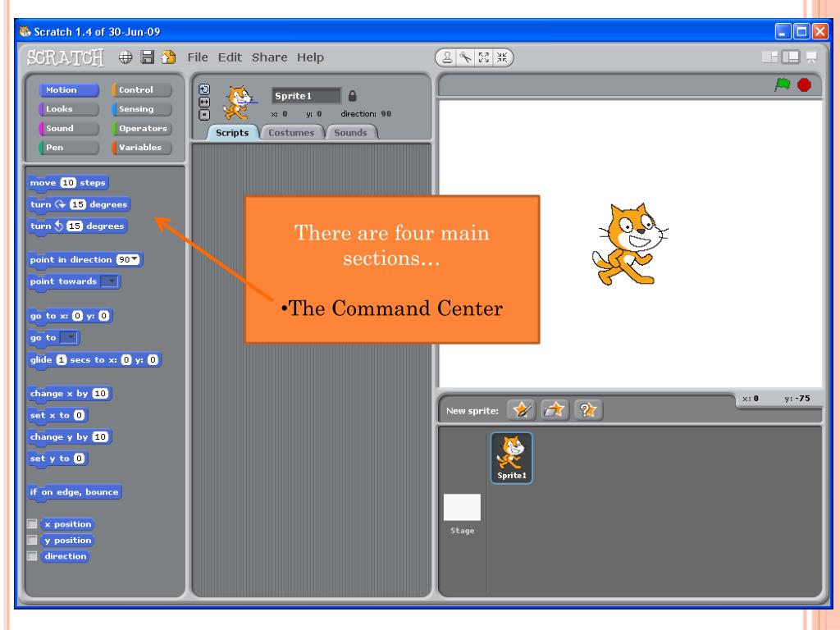This screenshot has height=630, width=840.
Task: Select the Delete scissors tool
Action: click(x=465, y=57)
